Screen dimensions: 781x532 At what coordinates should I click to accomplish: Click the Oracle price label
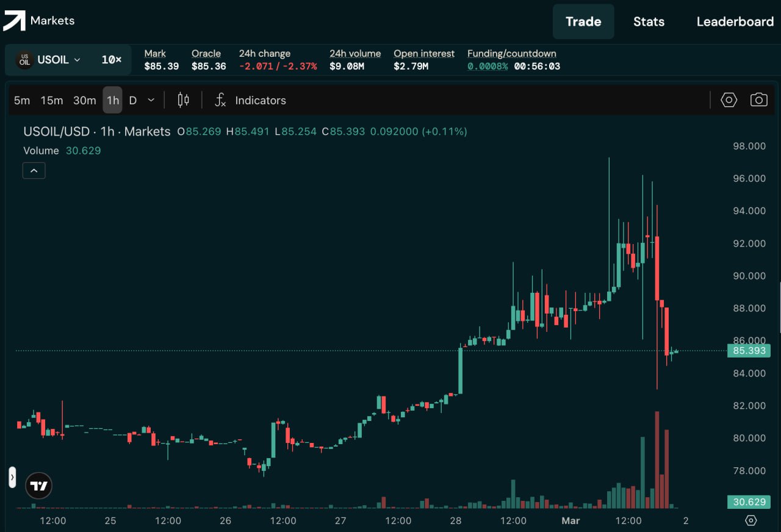[x=206, y=53]
